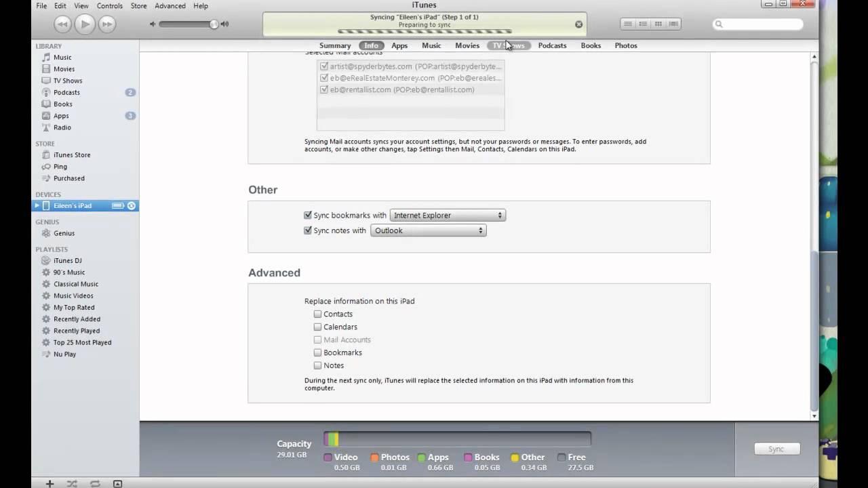
Task: Click the capacity usage bar
Action: (x=457, y=439)
